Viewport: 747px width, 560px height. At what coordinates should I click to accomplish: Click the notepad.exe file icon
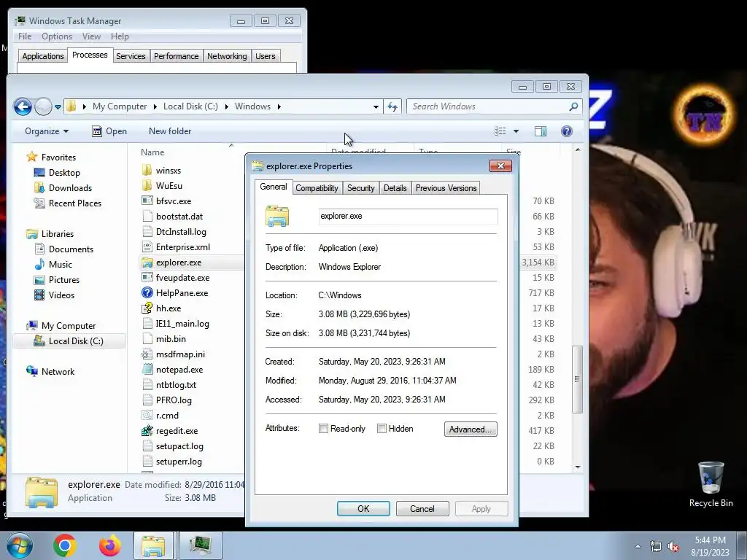(x=147, y=369)
